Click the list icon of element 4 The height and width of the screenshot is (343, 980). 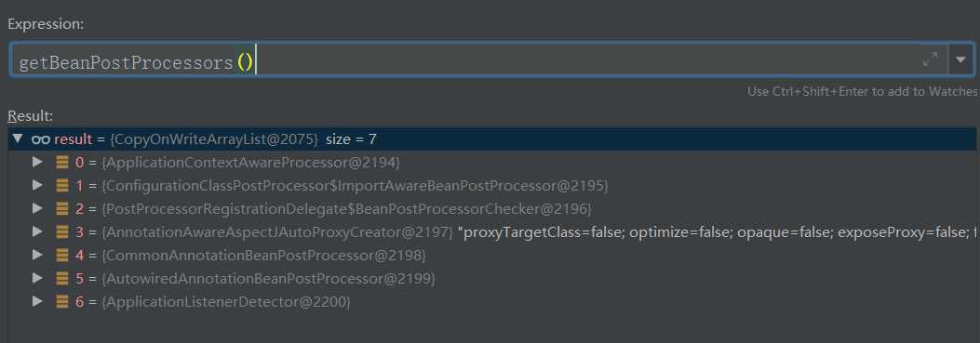pos(61,255)
